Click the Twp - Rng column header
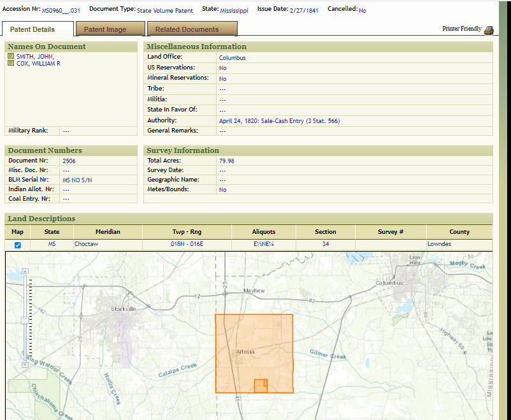Image resolution: width=511 pixels, height=420 pixels. (x=187, y=232)
